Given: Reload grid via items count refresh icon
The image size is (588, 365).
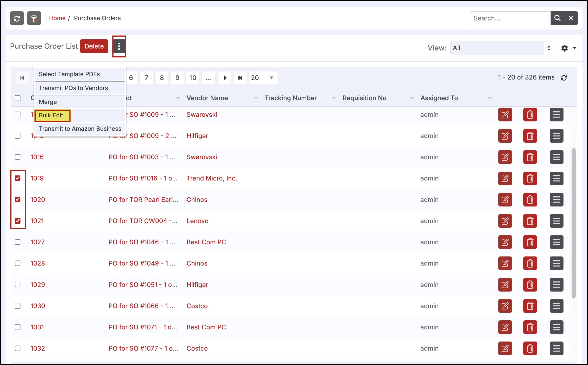Looking at the screenshot, I should 564,78.
